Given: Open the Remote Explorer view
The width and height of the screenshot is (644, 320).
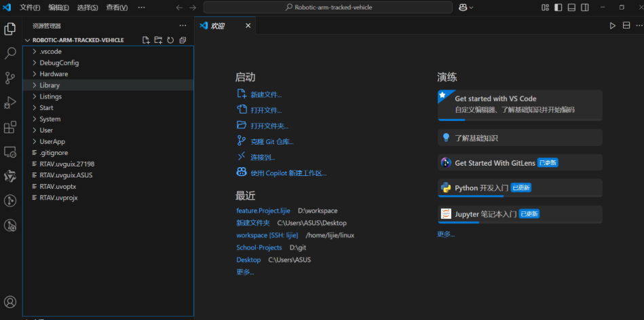Looking at the screenshot, I should click(x=10, y=152).
